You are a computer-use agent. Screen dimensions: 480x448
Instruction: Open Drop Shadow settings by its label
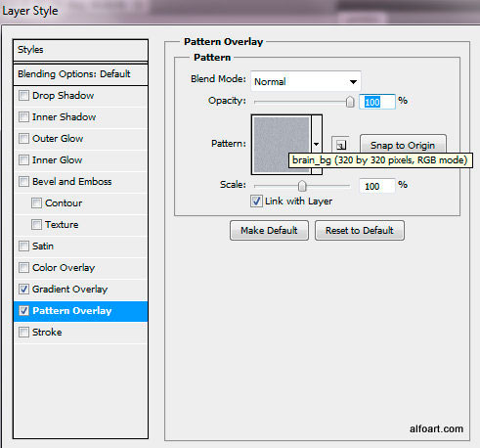tap(64, 96)
